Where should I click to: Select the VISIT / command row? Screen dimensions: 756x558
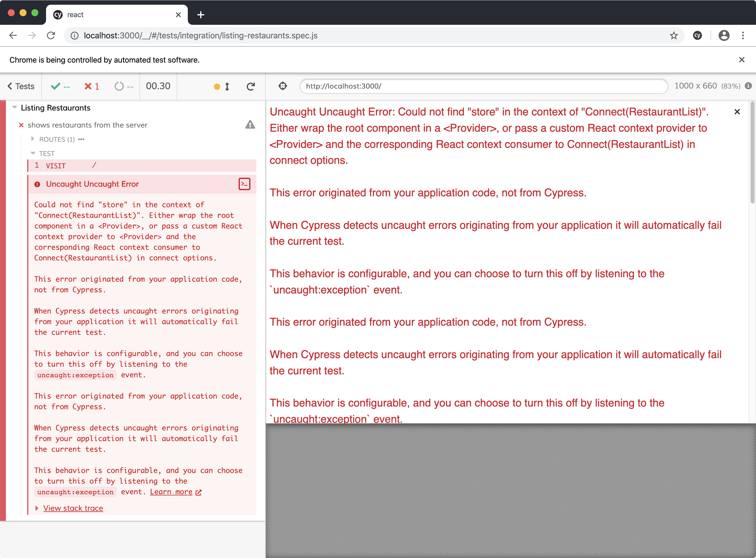click(x=141, y=166)
